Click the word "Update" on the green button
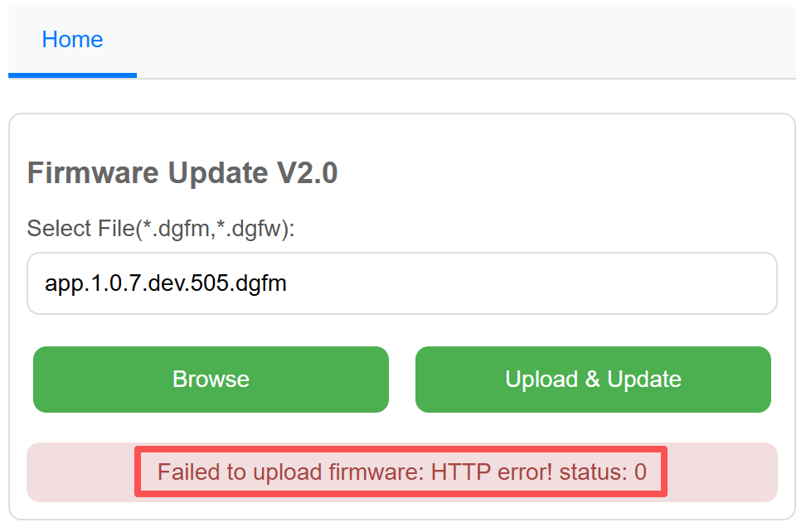 pyautogui.click(x=644, y=380)
